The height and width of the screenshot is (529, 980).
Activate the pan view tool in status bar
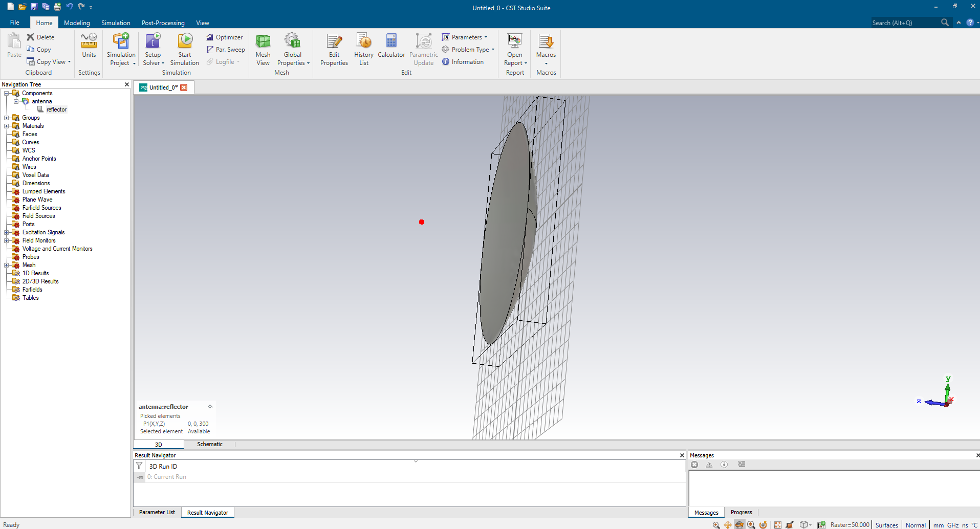click(727, 525)
